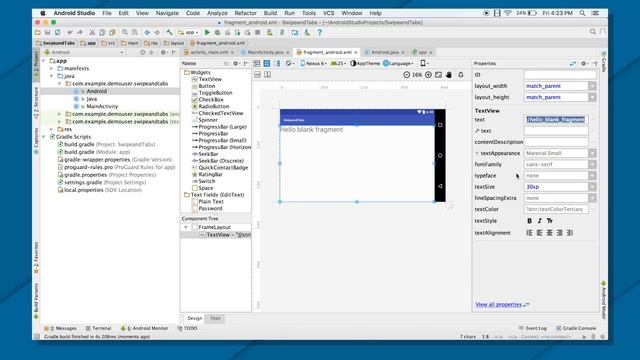Click the italic I textStyle icon
Viewport: 640px width, 360px height.
pos(540,220)
